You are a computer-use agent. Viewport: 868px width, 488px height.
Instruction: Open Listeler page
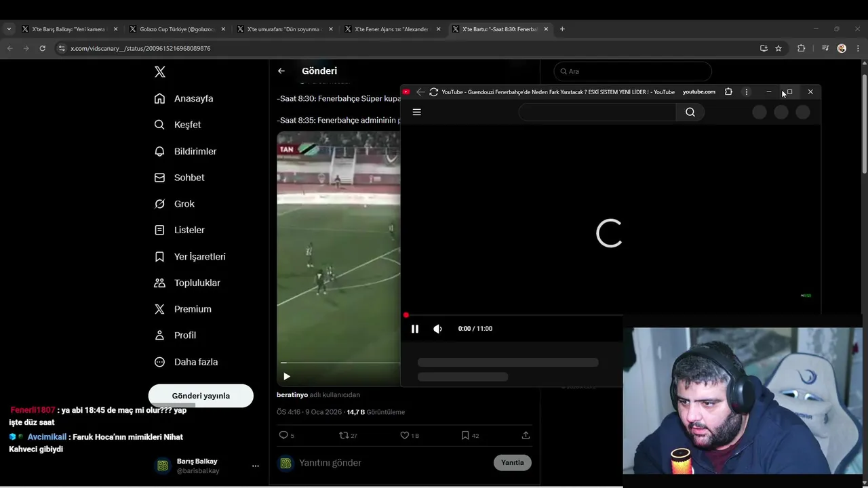click(179, 230)
